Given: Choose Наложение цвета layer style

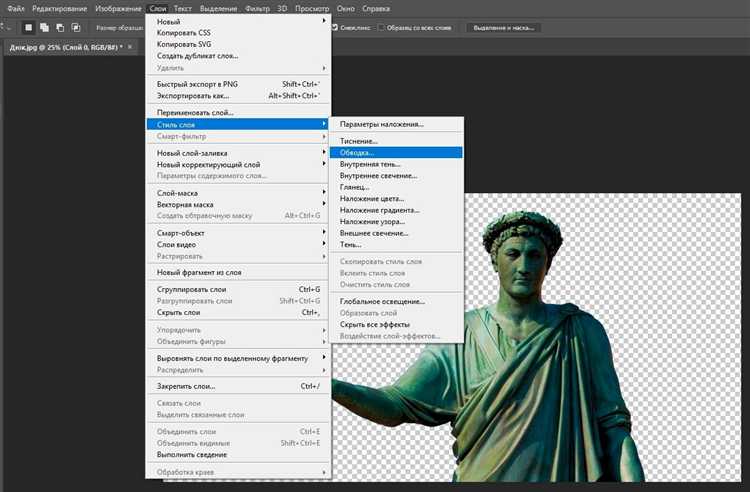Looking at the screenshot, I should tap(396, 198).
